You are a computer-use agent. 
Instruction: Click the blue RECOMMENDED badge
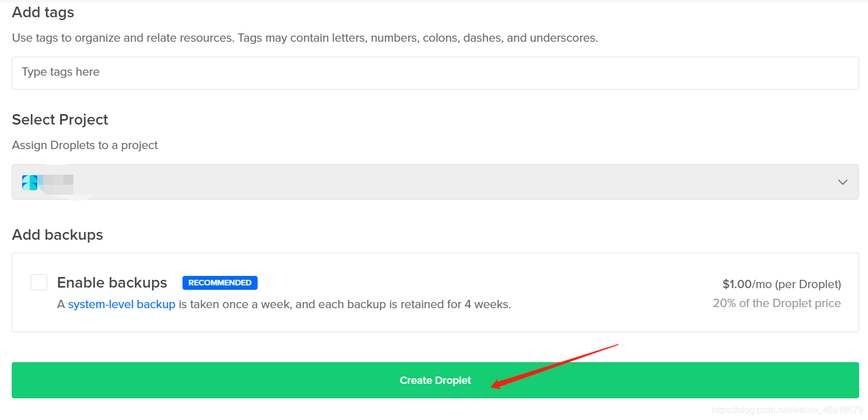tap(220, 283)
